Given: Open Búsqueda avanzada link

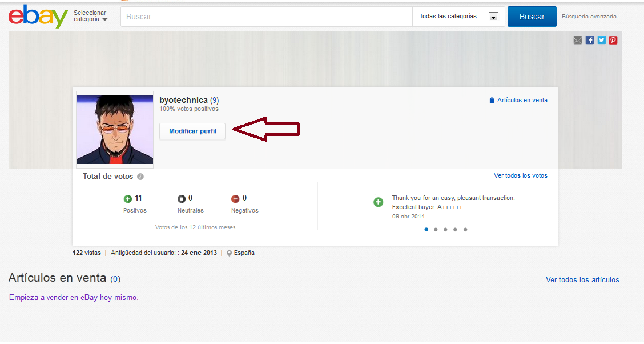Looking at the screenshot, I should [x=589, y=17].
